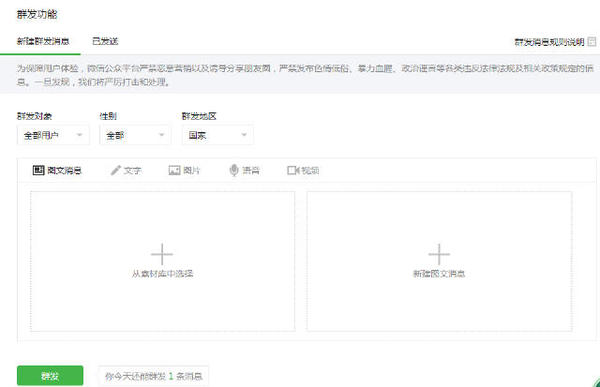Open the 已发送 tab

(x=105, y=41)
